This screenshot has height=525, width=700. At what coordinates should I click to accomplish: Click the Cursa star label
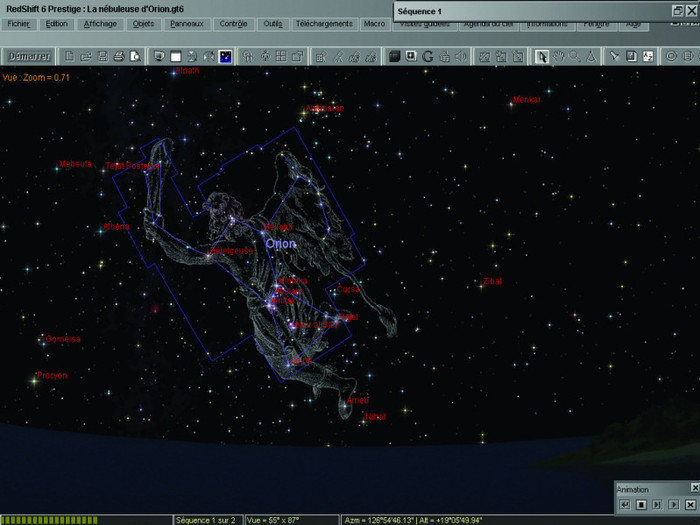[348, 289]
